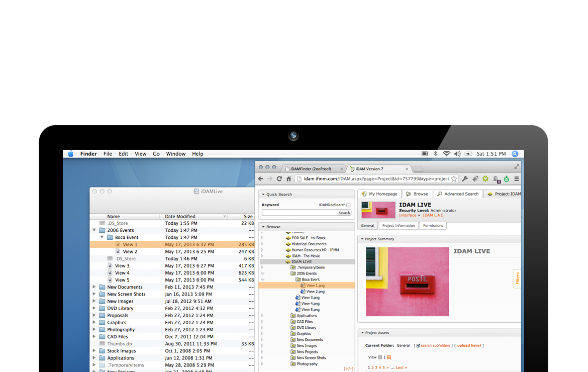Expand DVD Library folder in Finder
This screenshot has height=372, width=588.
(x=94, y=308)
